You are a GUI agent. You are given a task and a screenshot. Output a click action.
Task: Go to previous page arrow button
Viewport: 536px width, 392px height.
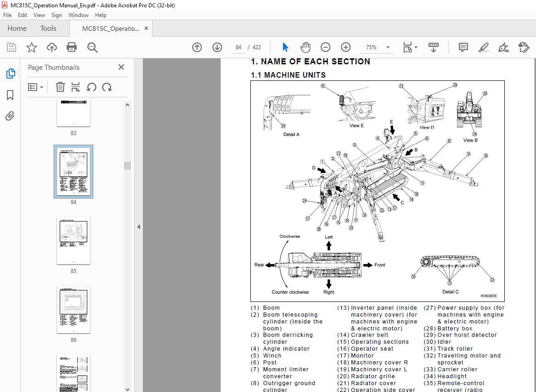(x=197, y=47)
